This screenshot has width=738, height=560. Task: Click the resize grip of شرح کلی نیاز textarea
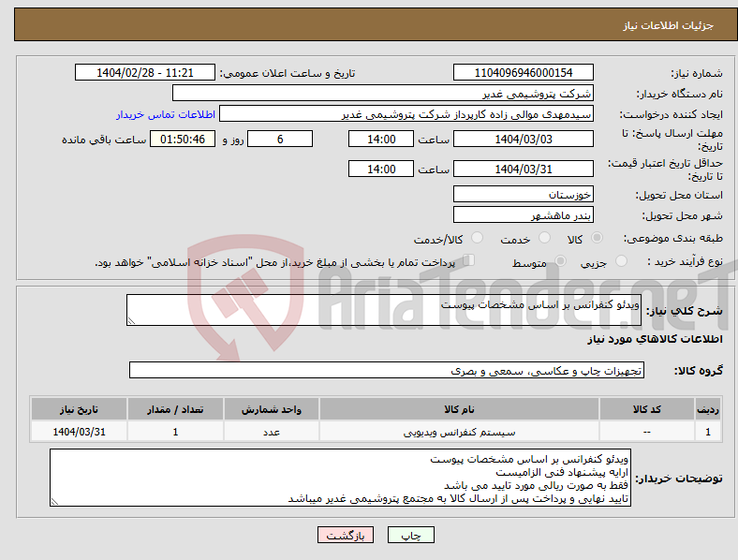coord(131,321)
